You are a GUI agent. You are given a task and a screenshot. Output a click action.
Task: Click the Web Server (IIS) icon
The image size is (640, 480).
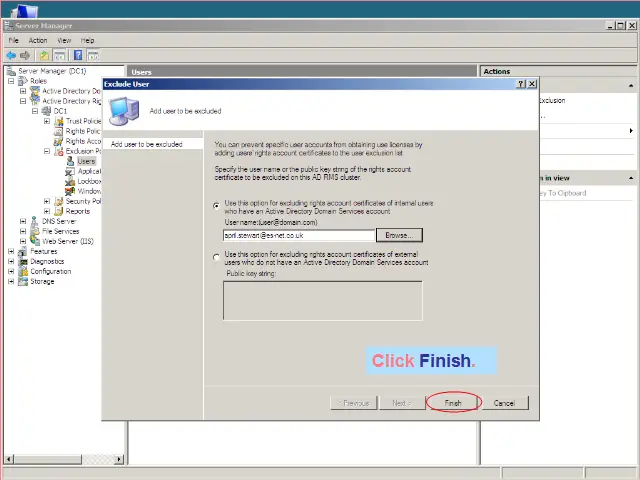(35, 241)
